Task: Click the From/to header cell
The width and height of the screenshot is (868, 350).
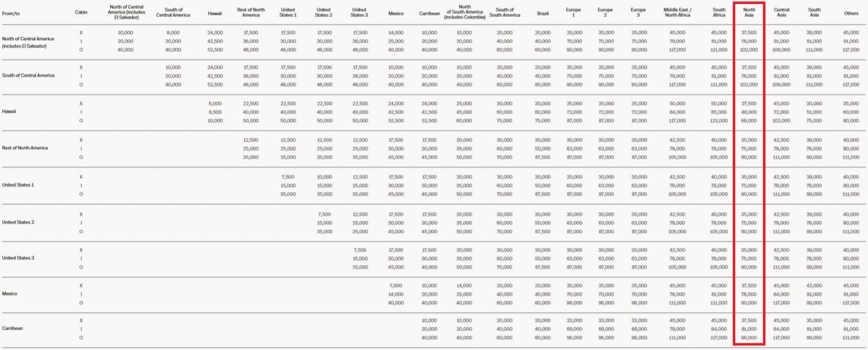Action: (12, 12)
